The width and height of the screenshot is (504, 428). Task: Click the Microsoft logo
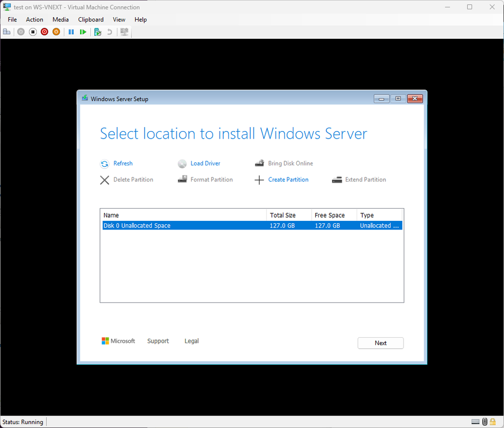(118, 341)
